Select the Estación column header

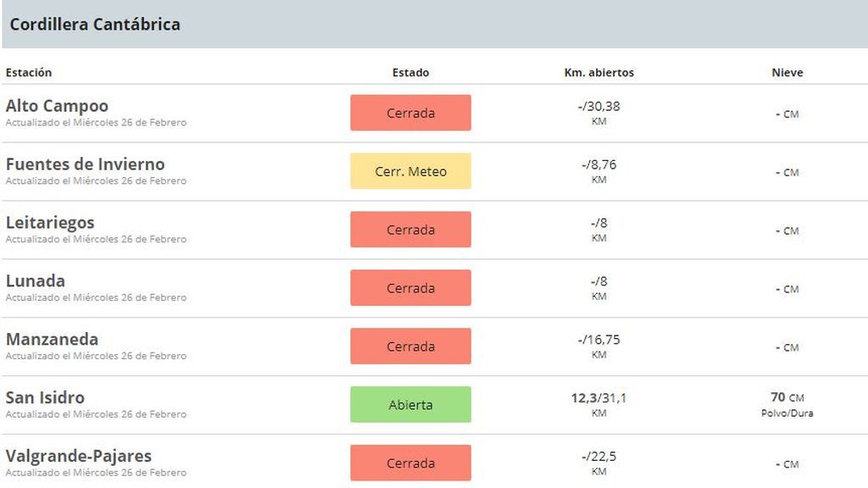click(x=29, y=73)
